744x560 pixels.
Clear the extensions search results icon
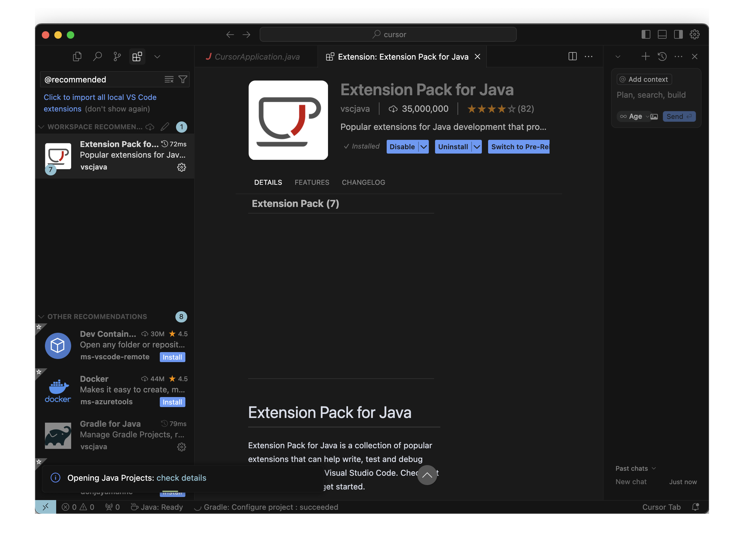tap(169, 79)
